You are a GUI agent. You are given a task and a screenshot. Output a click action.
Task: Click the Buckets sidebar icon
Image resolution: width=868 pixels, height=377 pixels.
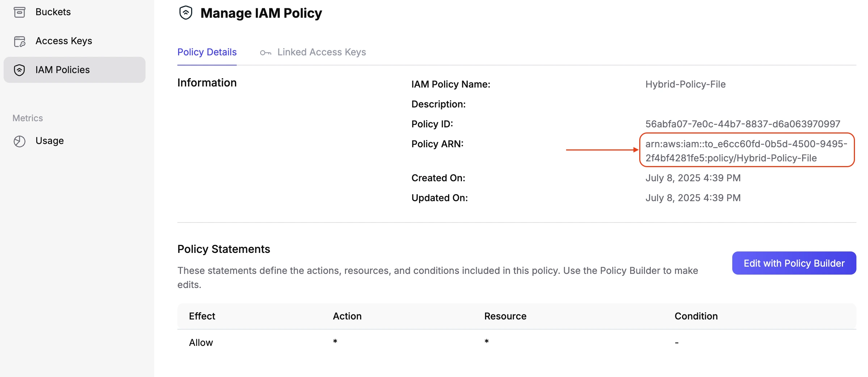pos(20,12)
